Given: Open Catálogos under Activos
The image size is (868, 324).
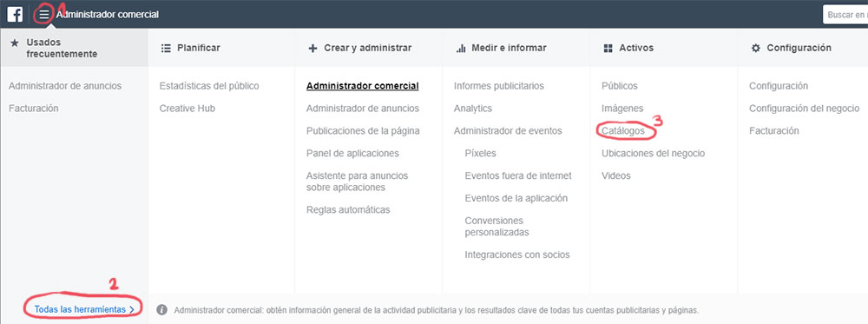Looking at the screenshot, I should pyautogui.click(x=623, y=130).
